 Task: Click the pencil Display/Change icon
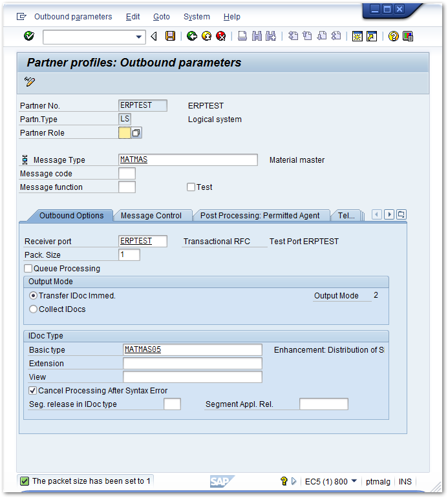30,81
